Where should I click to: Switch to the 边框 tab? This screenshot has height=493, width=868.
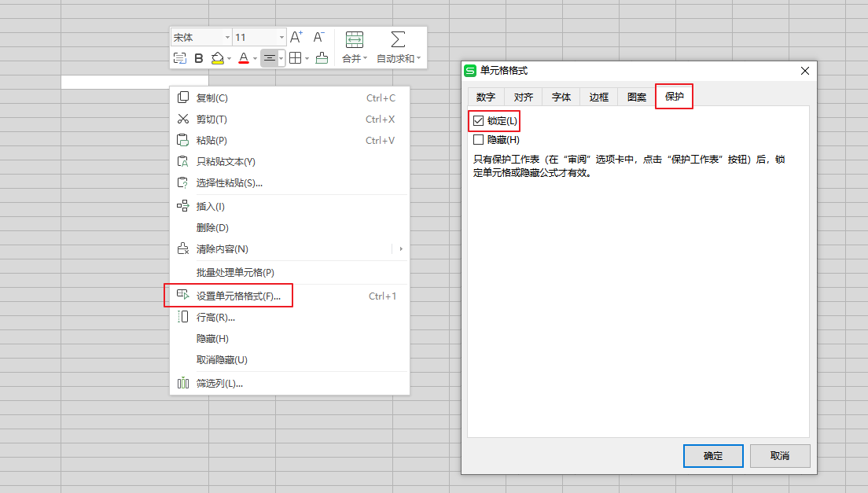point(598,97)
